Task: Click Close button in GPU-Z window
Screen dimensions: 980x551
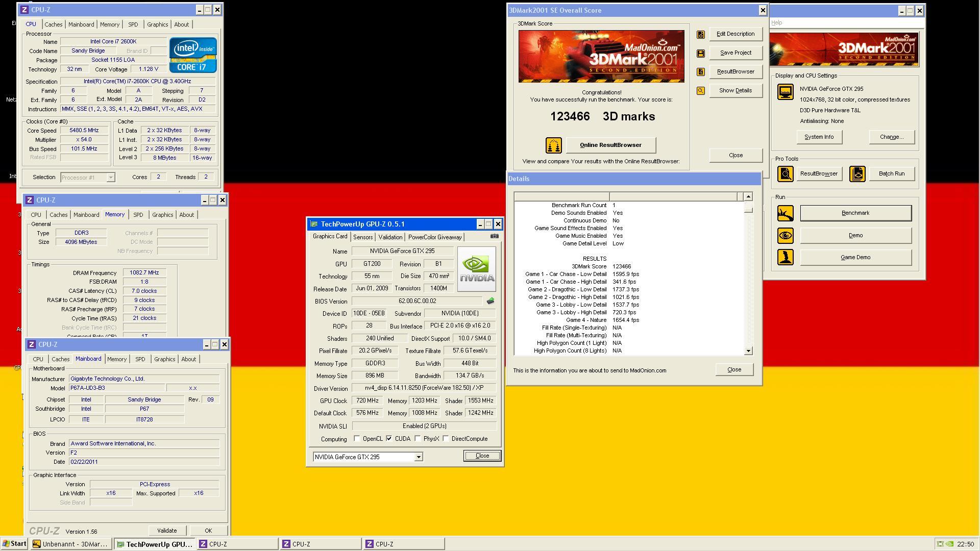Action: click(x=482, y=456)
